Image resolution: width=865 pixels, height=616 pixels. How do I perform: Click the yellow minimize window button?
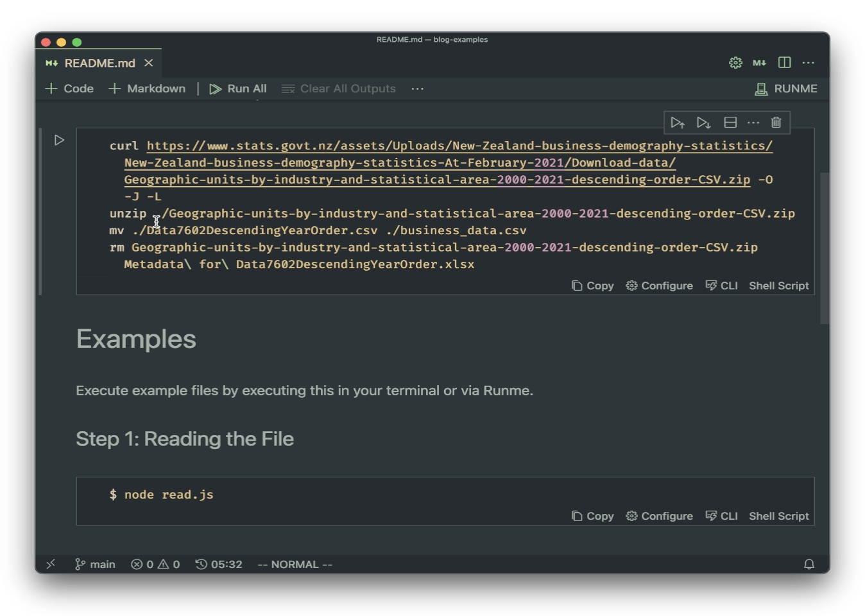62,42
